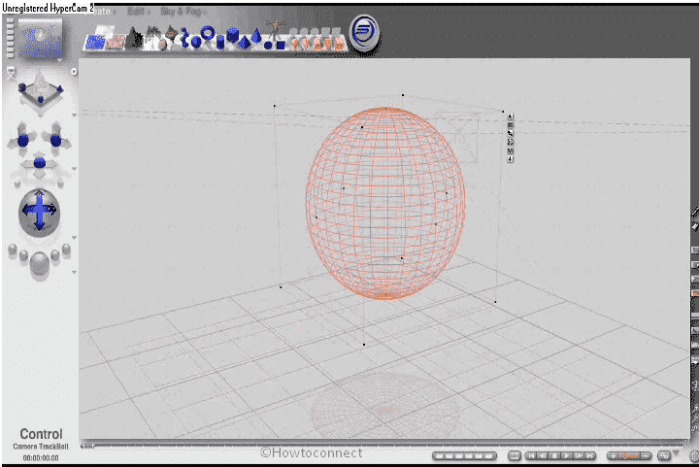Remove keyframe with minus button
The height and width of the screenshot is (467, 699).
pos(646,456)
